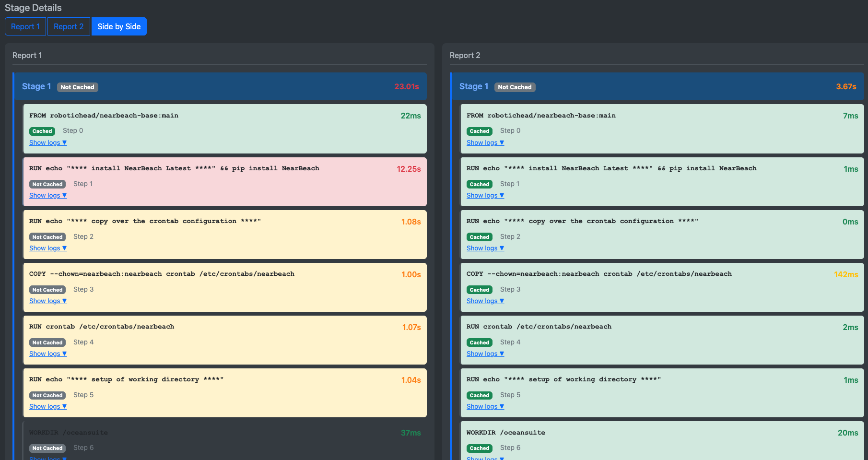The width and height of the screenshot is (868, 460).
Task: Click Not Cached badge in Report 1 Stage header
Action: click(77, 87)
